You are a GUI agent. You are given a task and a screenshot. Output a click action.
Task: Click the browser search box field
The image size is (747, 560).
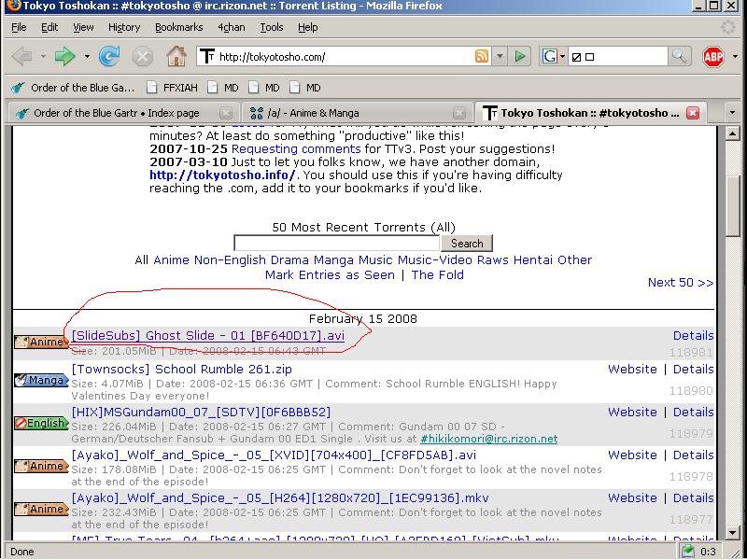[617, 57]
